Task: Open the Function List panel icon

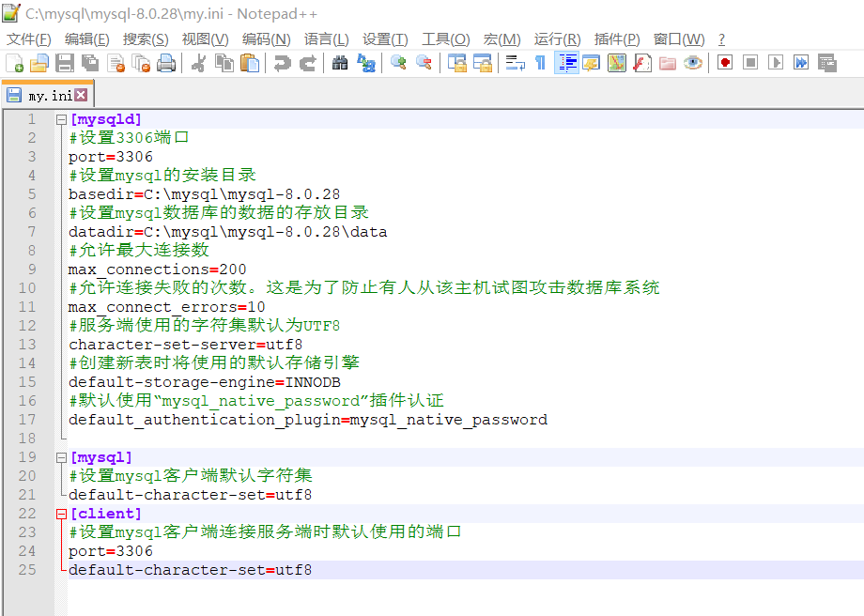Action: pos(642,63)
